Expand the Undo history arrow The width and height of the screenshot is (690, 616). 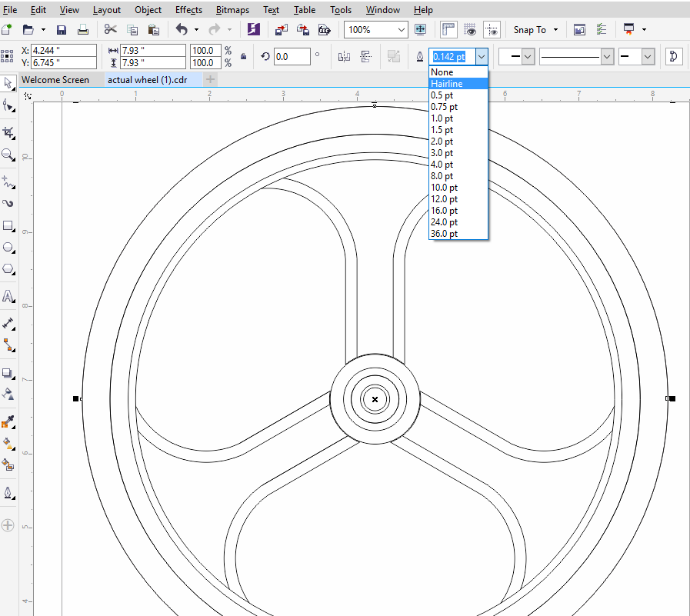pyautogui.click(x=196, y=30)
